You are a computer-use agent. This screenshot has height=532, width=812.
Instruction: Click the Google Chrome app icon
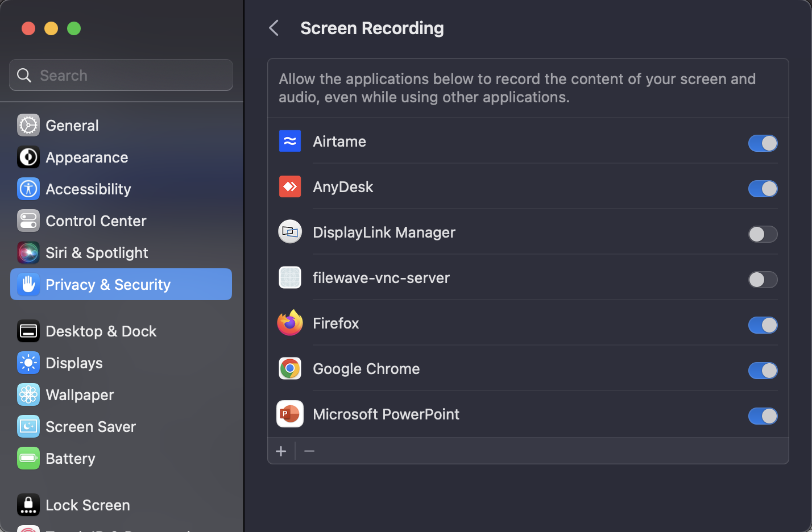point(290,368)
